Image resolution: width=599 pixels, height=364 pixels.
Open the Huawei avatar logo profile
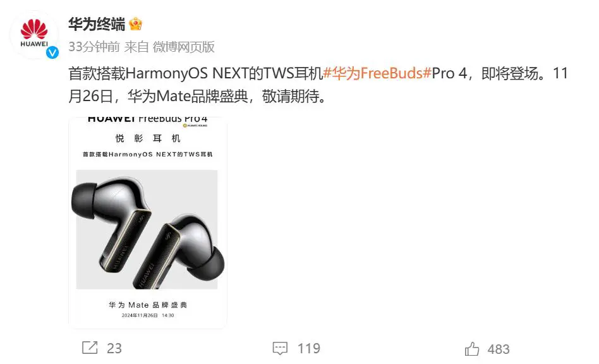[x=34, y=34]
